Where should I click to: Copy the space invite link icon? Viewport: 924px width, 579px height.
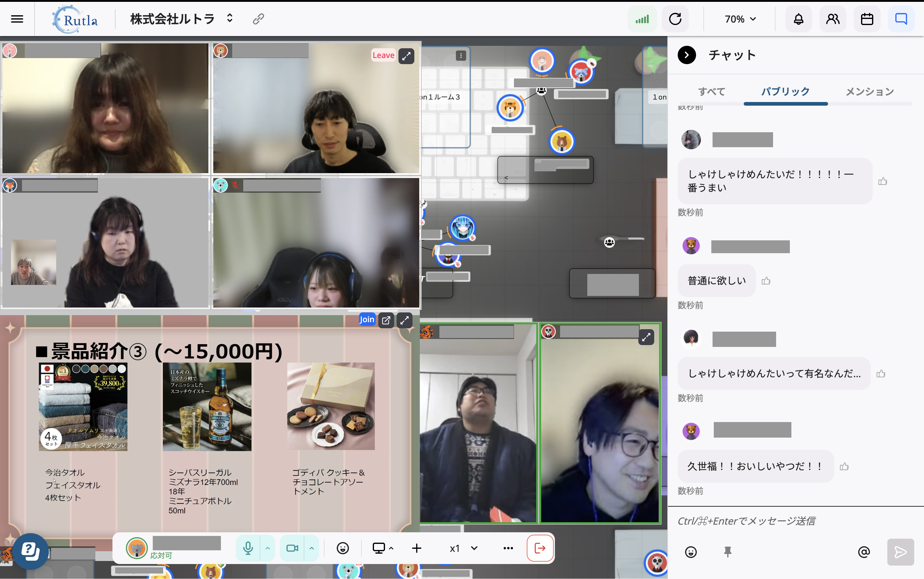(258, 19)
